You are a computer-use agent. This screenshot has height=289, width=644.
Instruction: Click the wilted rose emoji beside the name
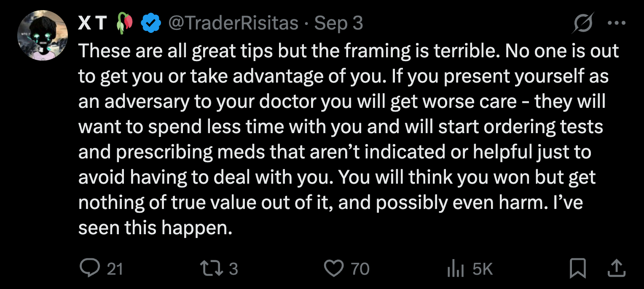pos(124,23)
